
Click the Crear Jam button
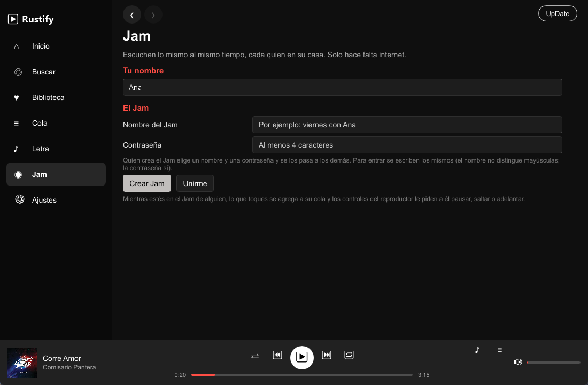click(x=147, y=183)
